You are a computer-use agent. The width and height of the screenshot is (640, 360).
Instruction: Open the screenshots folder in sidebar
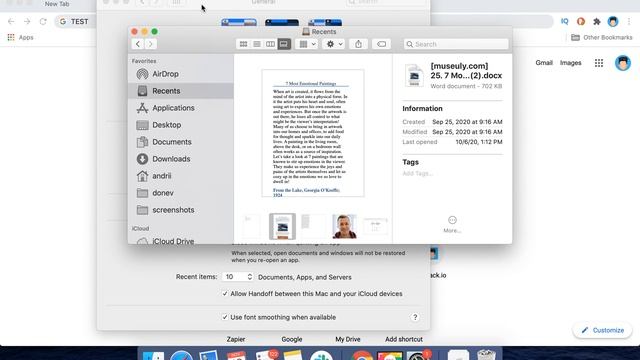tap(181, 210)
